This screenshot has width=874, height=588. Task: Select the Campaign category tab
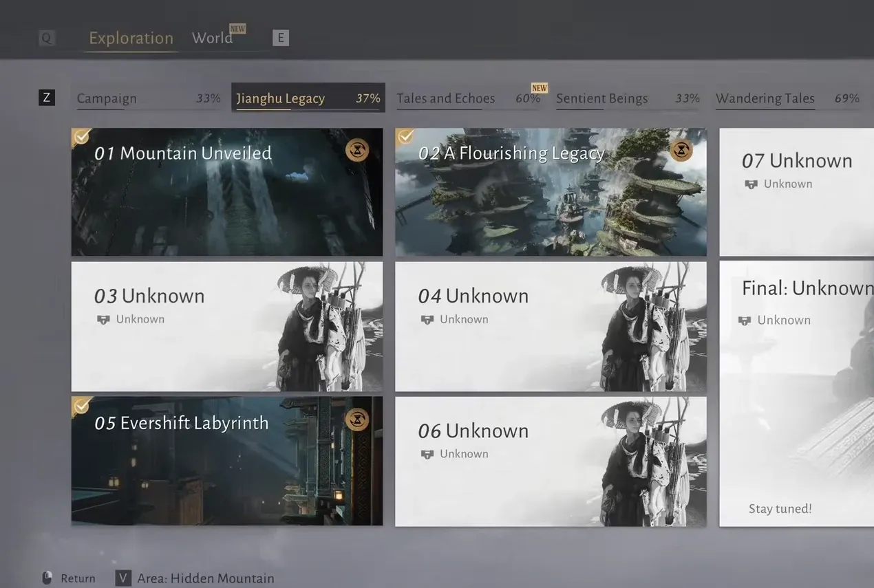(149, 98)
